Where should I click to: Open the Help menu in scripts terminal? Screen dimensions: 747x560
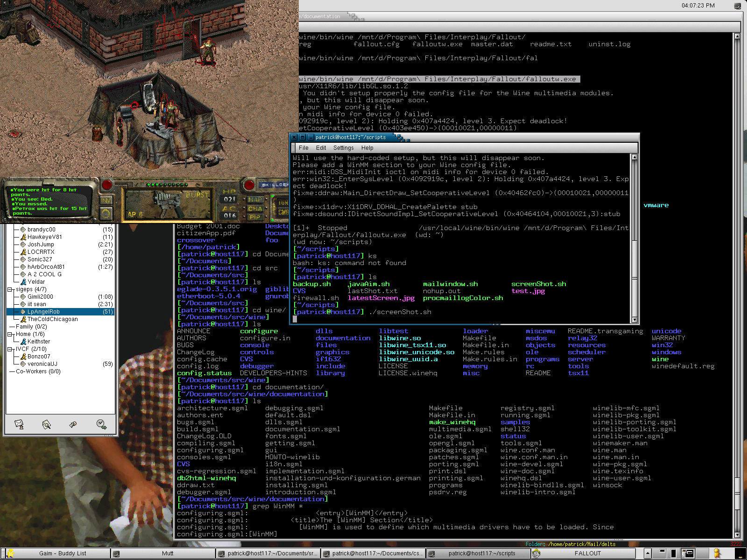pos(367,148)
